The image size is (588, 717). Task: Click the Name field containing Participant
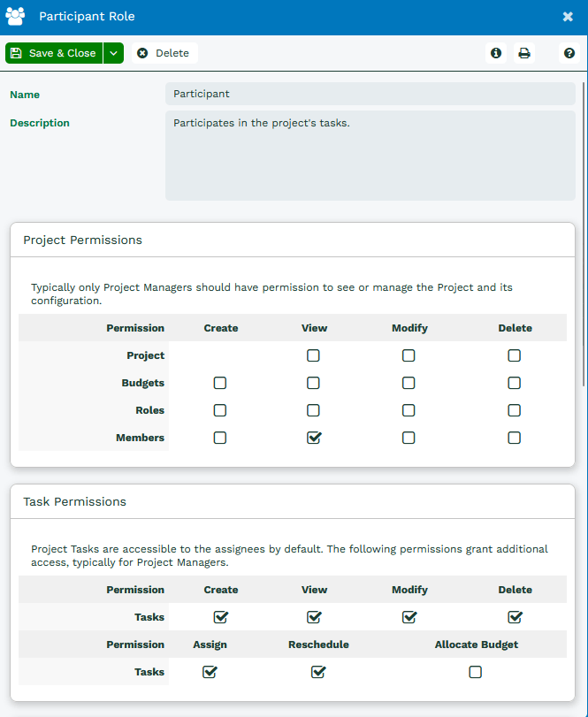tap(370, 94)
